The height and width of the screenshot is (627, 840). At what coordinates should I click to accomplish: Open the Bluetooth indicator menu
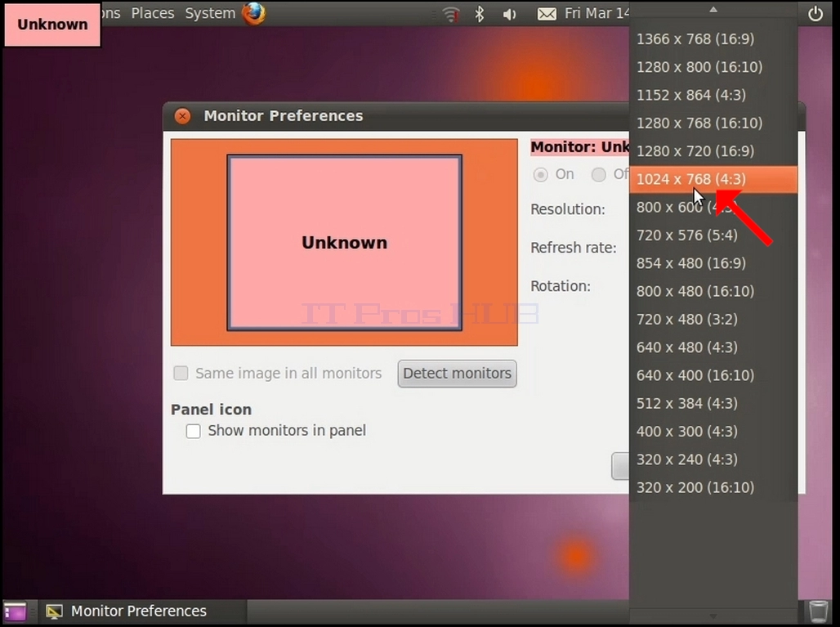click(480, 13)
